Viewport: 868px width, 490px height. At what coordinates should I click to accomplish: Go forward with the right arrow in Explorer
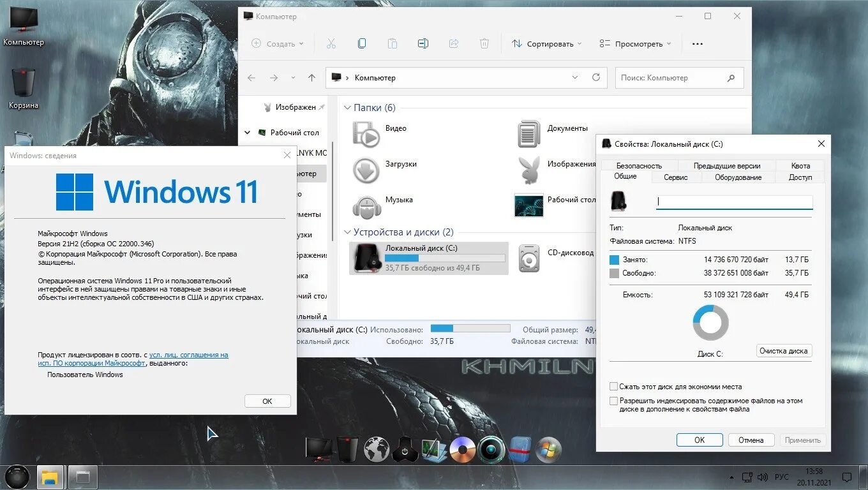[274, 78]
